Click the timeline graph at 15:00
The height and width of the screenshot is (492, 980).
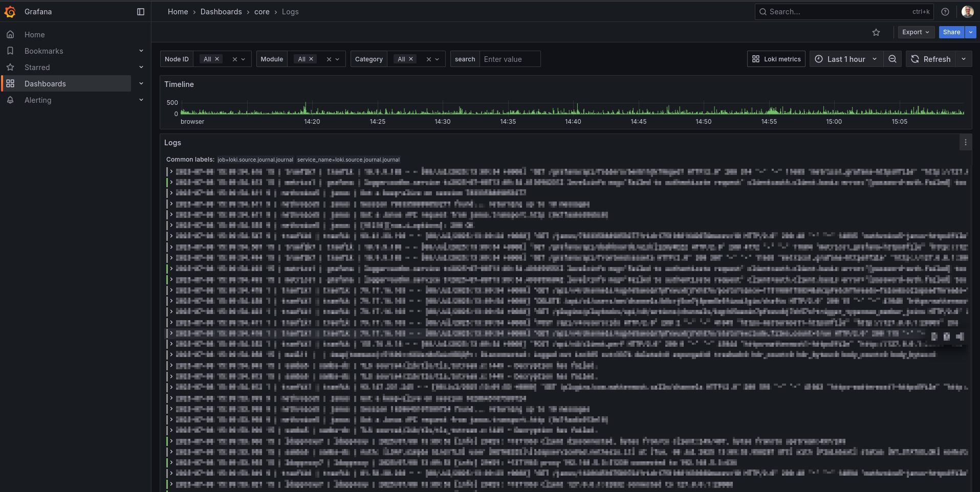pyautogui.click(x=834, y=109)
